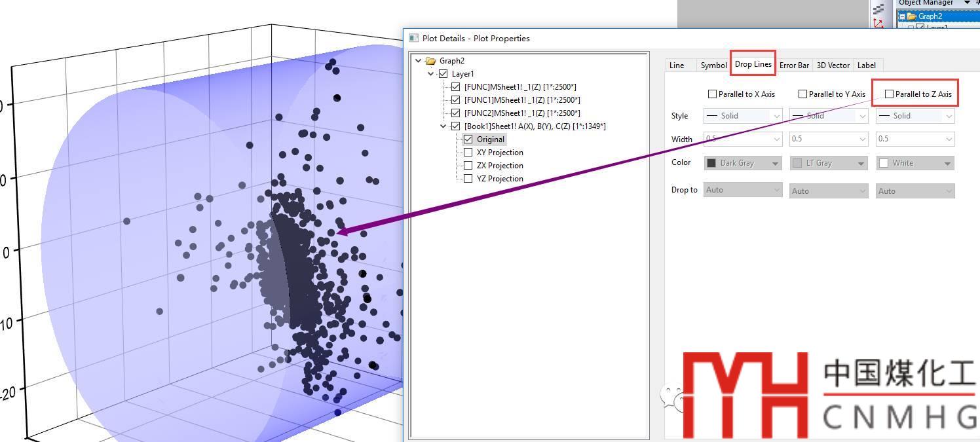Select the FUNC1 MSheet1 plot entry
This screenshot has height=442, width=980.
(521, 100)
